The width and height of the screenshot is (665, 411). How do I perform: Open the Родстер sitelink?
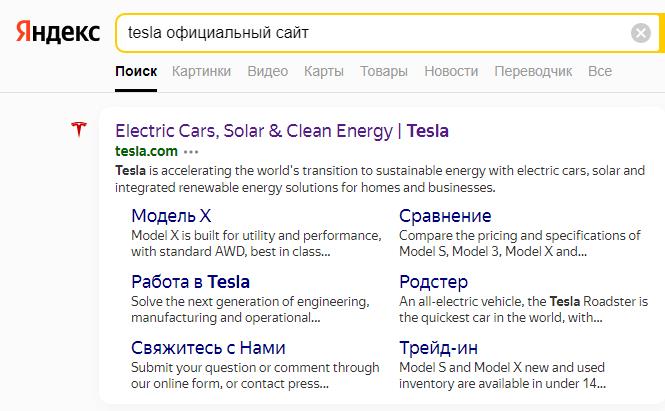coord(434,281)
